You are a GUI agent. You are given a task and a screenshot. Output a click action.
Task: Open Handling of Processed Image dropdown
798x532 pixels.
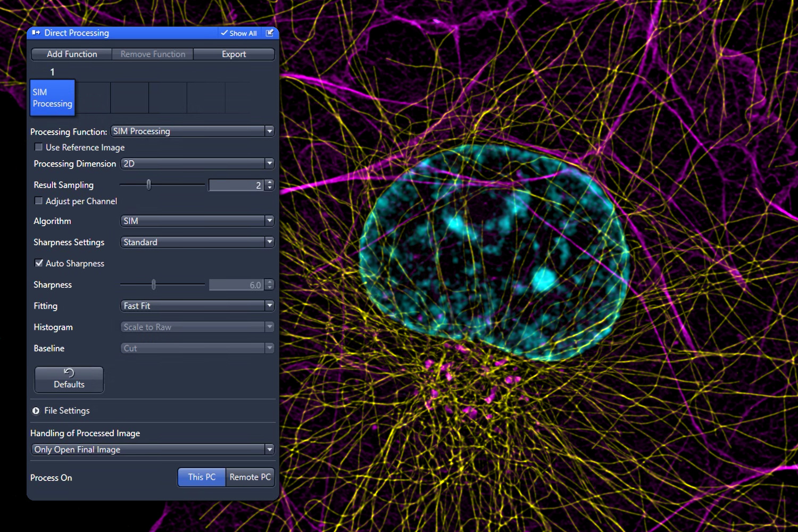(153, 450)
